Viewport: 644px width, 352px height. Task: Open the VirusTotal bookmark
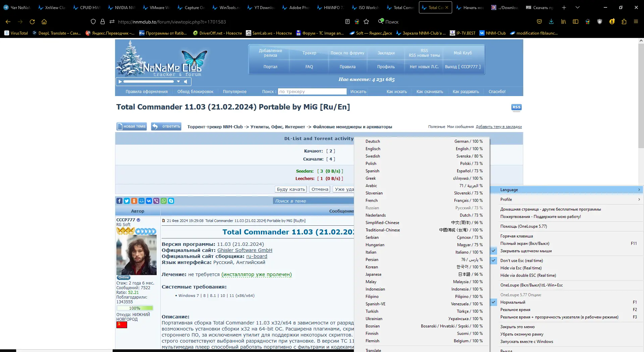(x=16, y=33)
